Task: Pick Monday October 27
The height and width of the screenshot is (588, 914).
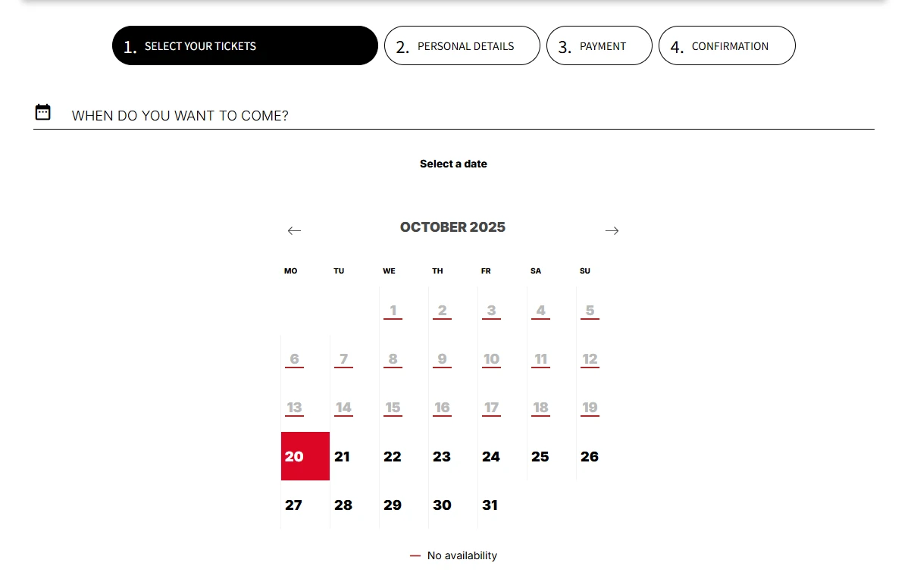Action: pyautogui.click(x=294, y=505)
